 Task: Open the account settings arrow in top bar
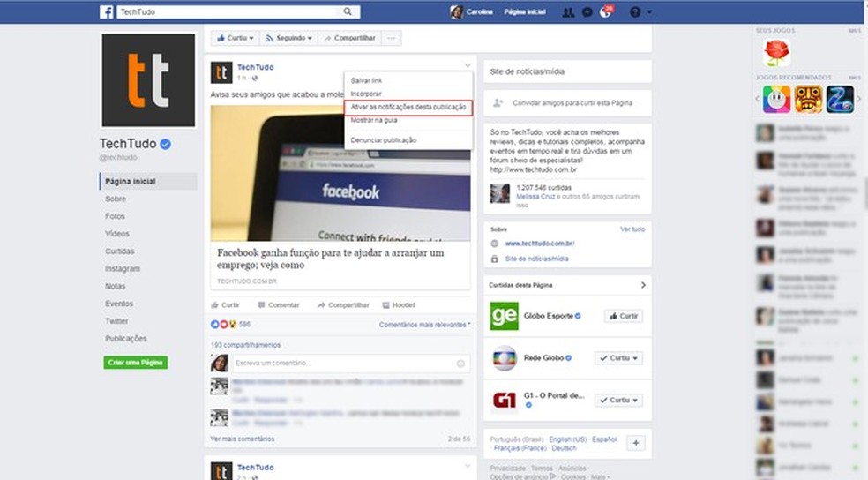pos(649,11)
